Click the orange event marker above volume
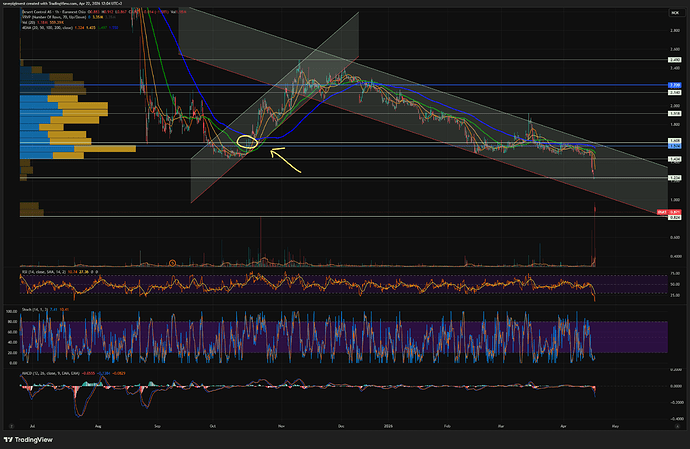 tap(172, 263)
